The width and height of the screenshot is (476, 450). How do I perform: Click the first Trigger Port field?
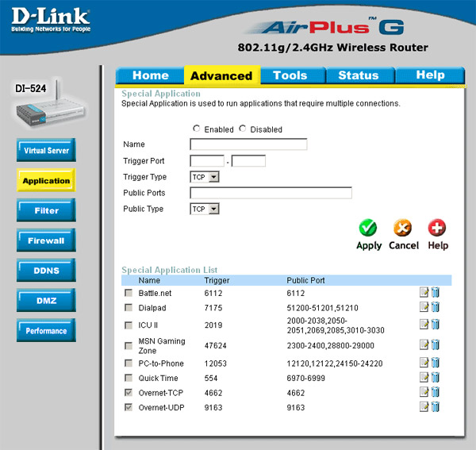pos(207,161)
